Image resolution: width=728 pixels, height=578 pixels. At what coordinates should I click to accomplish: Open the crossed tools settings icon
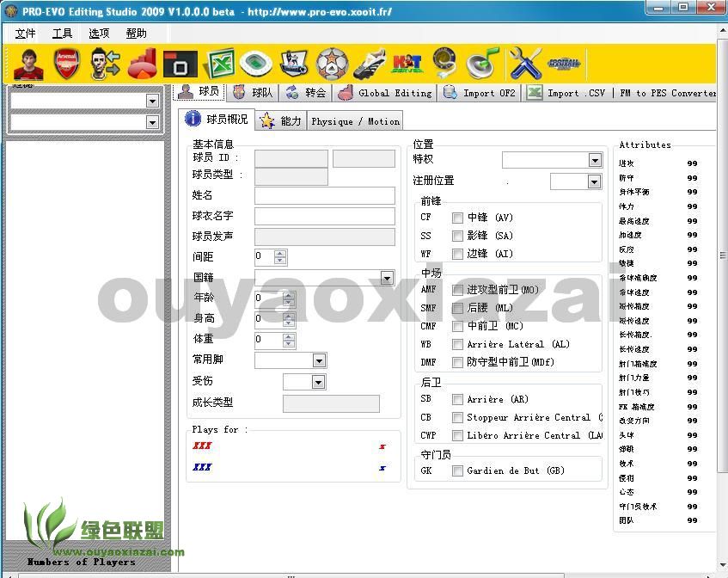[x=525, y=64]
